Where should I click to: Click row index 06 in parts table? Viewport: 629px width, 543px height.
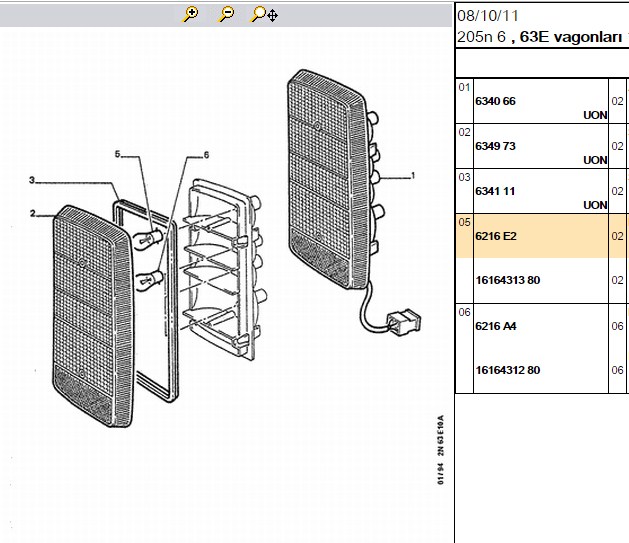[464, 312]
